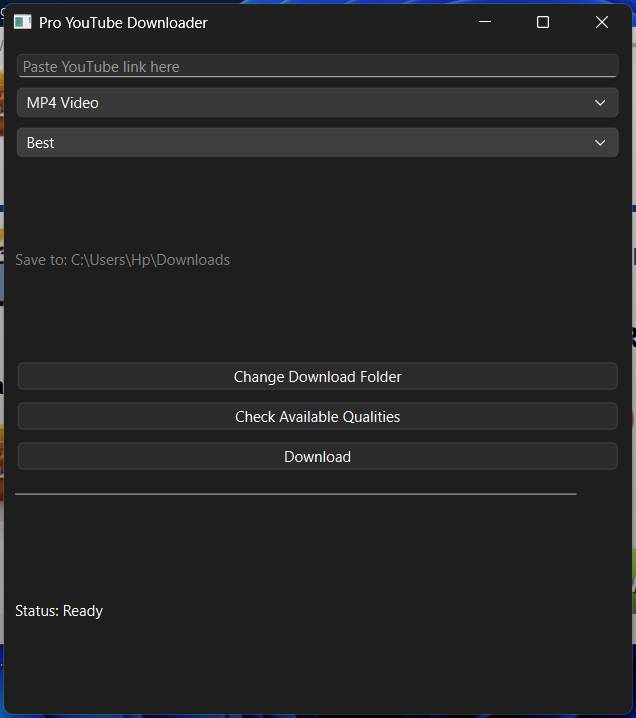The width and height of the screenshot is (636, 718).
Task: Focus the Paste YouTube link field
Action: click(318, 66)
